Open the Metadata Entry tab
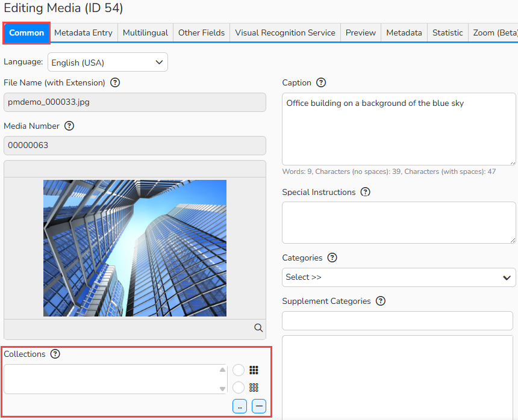 coord(83,32)
